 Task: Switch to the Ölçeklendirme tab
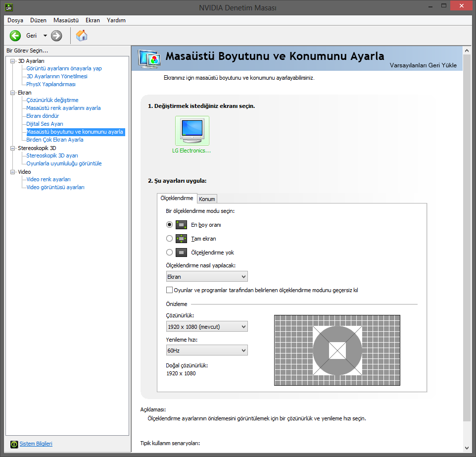pos(177,198)
